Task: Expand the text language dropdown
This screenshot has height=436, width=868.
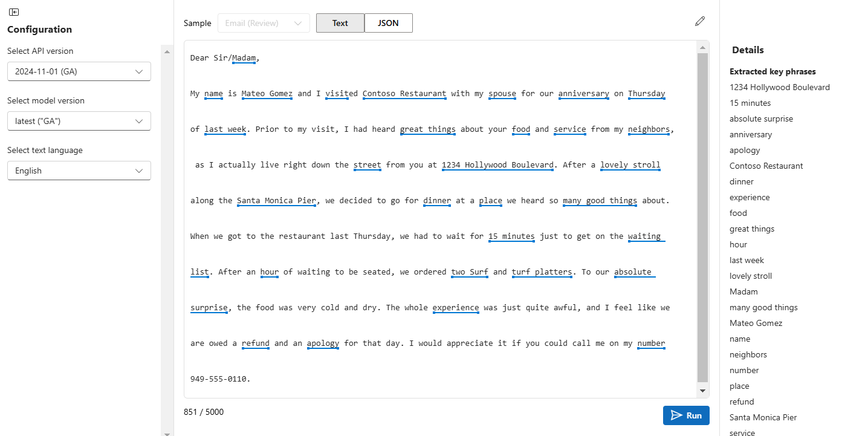Action: point(79,171)
